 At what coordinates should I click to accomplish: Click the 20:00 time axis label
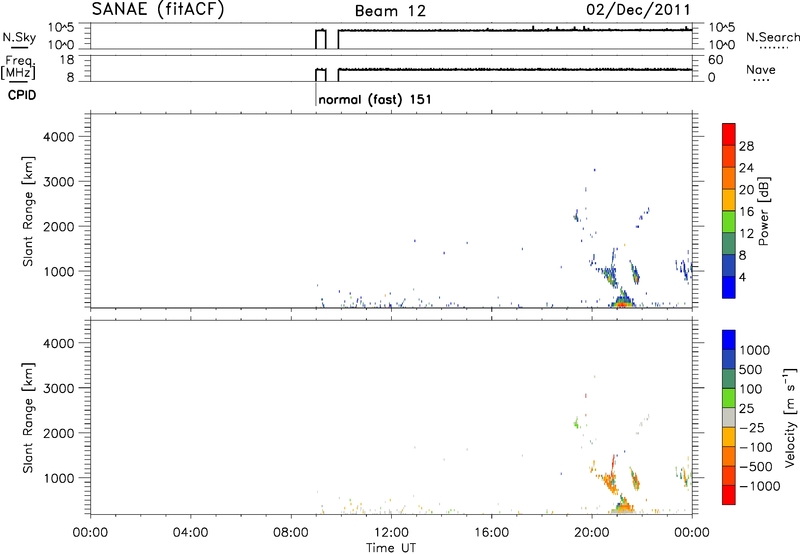pos(592,533)
